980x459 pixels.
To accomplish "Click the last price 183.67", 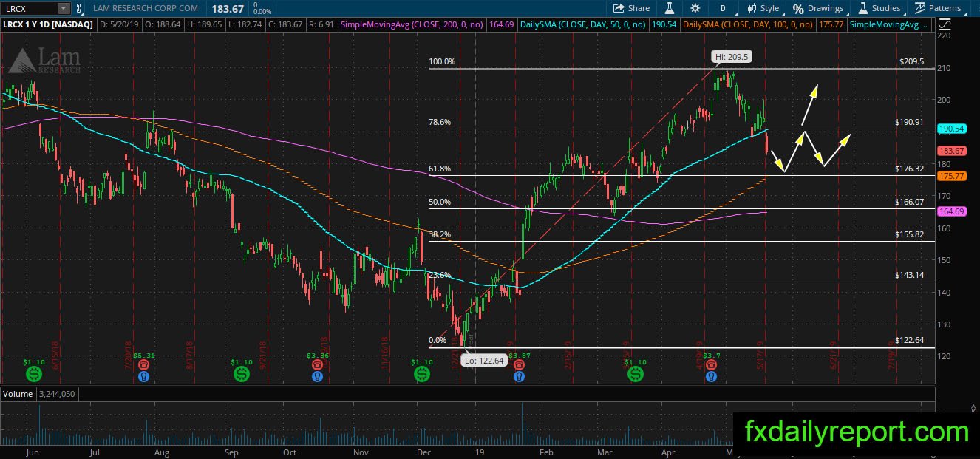I will point(229,7).
